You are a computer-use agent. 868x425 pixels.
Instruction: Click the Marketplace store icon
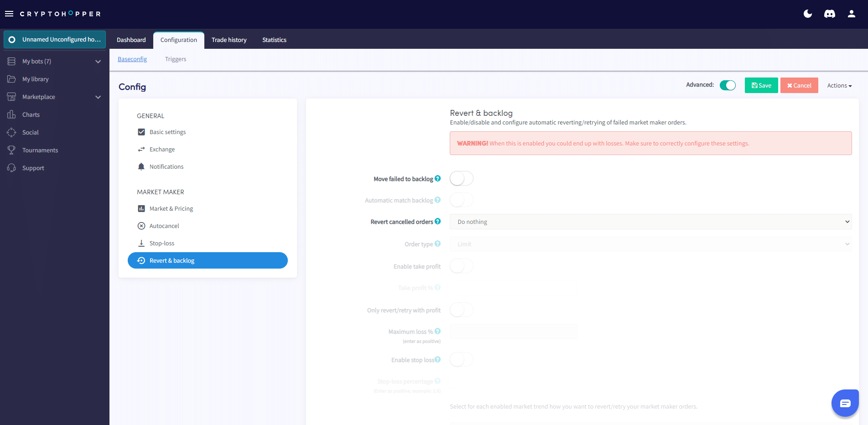click(11, 97)
